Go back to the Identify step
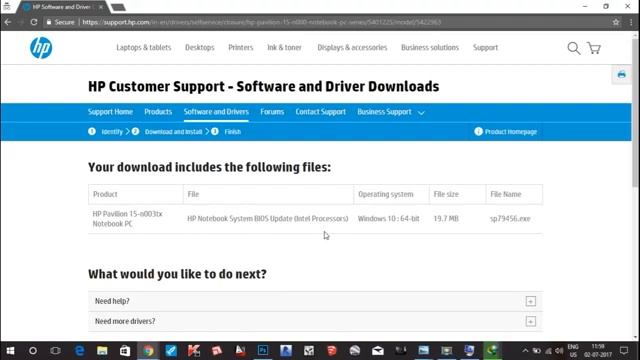 click(111, 132)
